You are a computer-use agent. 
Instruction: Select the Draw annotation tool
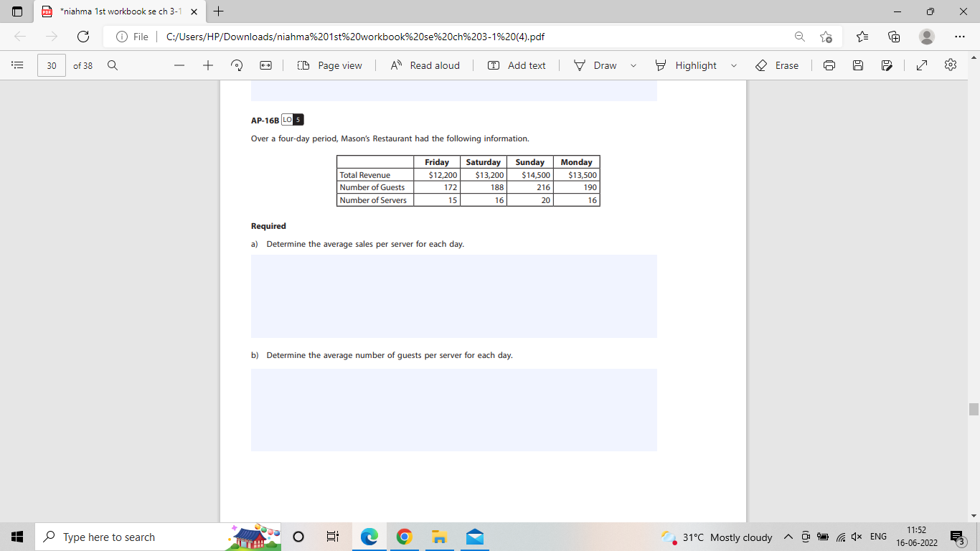pos(603,65)
